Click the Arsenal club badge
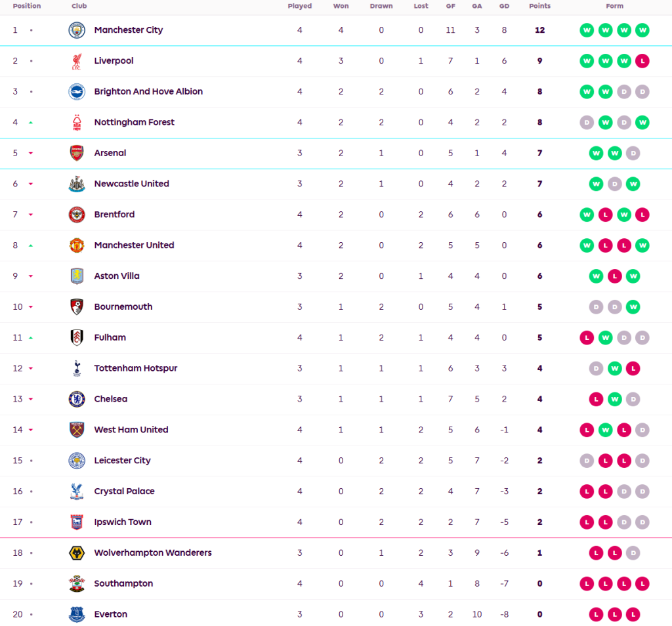 (x=77, y=153)
